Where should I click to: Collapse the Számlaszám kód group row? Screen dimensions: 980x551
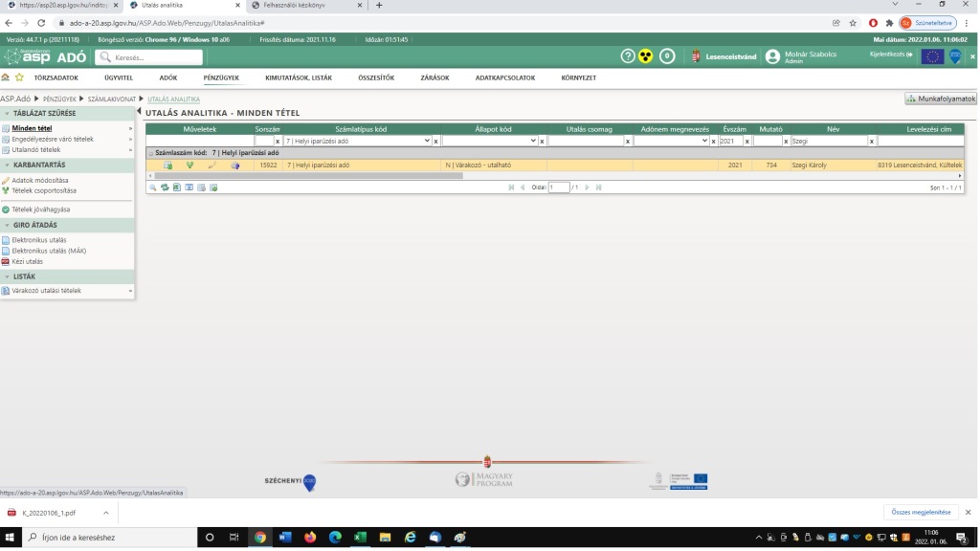pyautogui.click(x=150, y=153)
